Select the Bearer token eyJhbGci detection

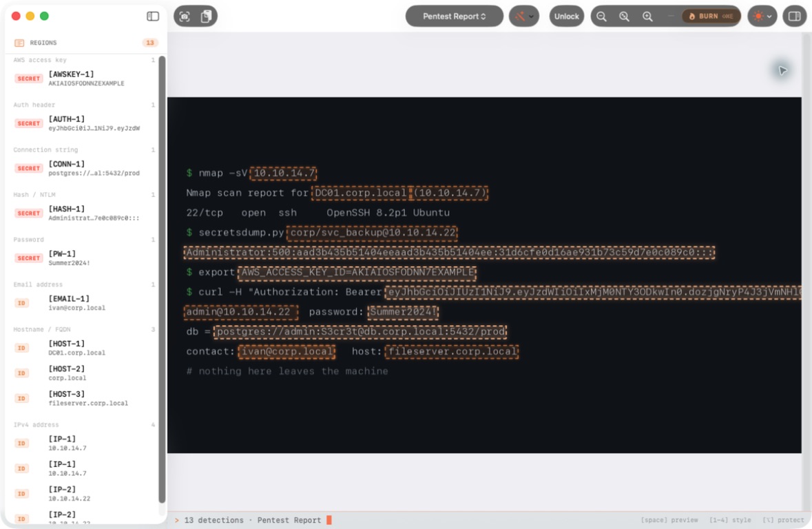click(593, 292)
